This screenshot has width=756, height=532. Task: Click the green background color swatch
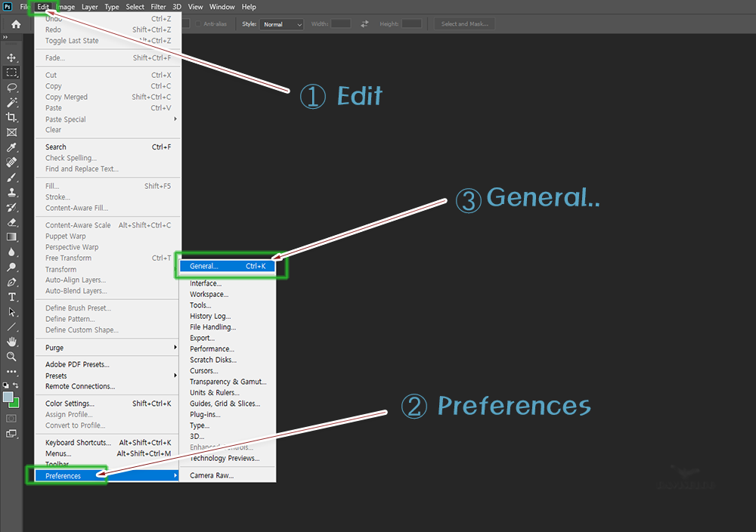pos(16,404)
